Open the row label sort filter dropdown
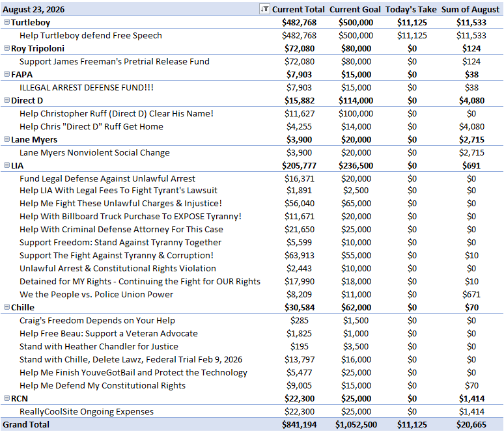504x434 pixels. click(x=264, y=9)
